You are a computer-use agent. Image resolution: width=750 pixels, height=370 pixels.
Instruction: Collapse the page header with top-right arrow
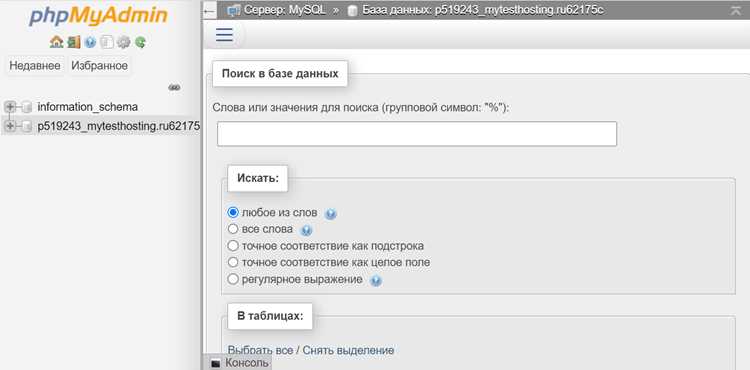(x=736, y=11)
